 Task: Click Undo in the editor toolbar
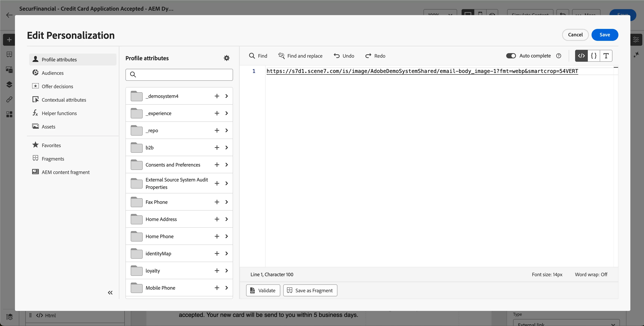pyautogui.click(x=344, y=56)
